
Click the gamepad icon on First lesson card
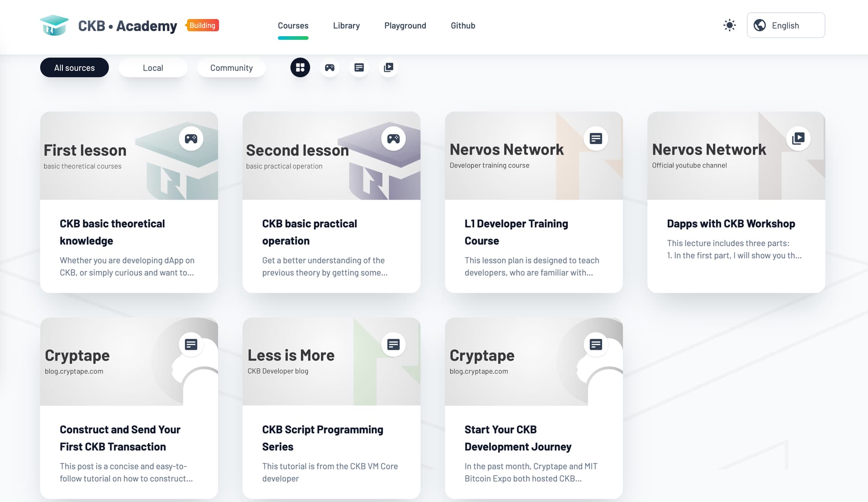(191, 139)
